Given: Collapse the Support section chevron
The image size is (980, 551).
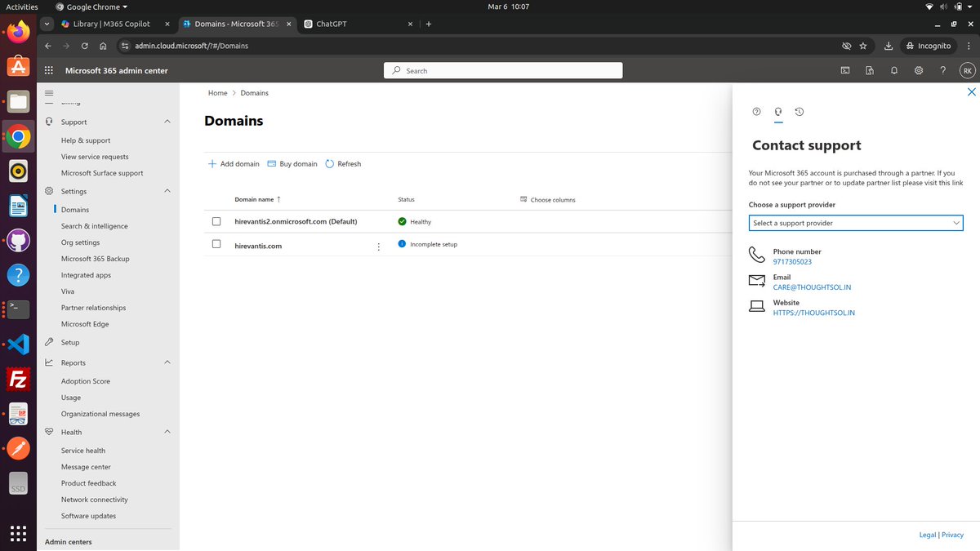Looking at the screenshot, I should [x=167, y=122].
